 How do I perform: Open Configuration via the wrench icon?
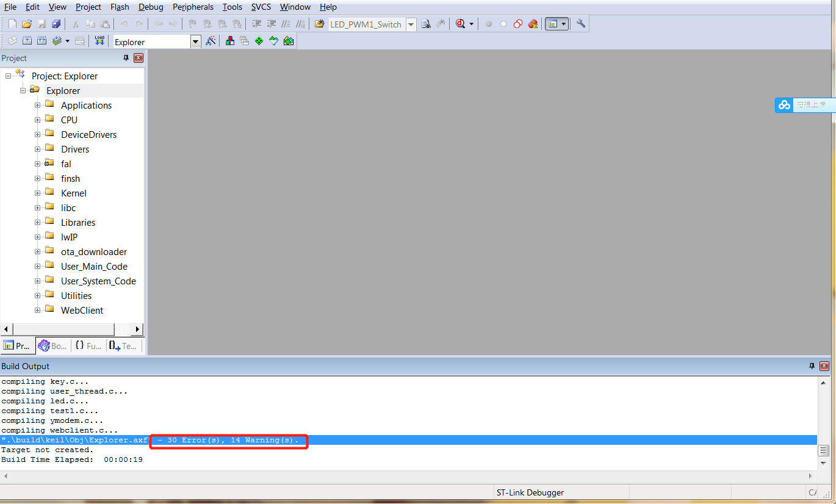581,24
